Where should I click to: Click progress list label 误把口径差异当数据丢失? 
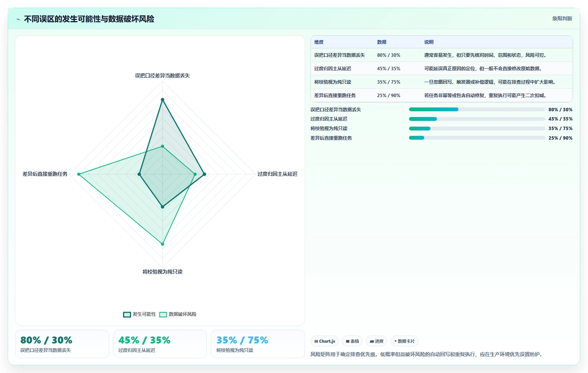click(x=336, y=110)
